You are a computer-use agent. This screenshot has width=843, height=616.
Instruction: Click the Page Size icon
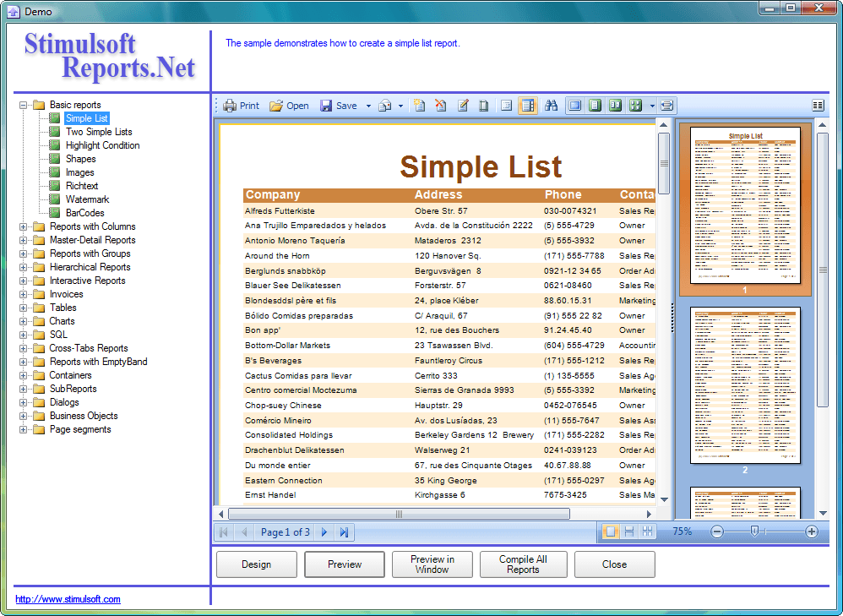click(483, 106)
